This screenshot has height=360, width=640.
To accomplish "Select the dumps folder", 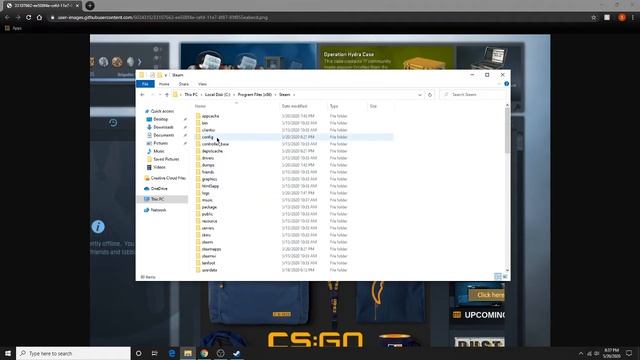I will coord(208,165).
